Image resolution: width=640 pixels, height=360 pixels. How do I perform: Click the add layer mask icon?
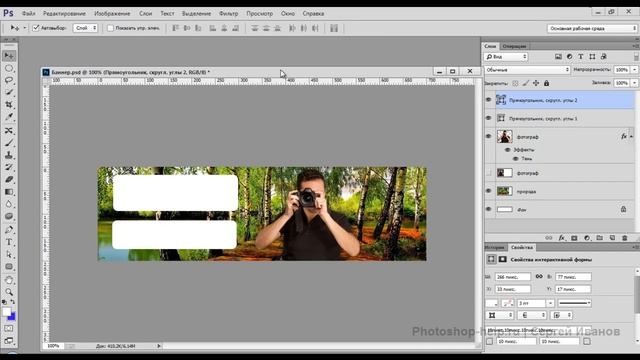(574, 238)
